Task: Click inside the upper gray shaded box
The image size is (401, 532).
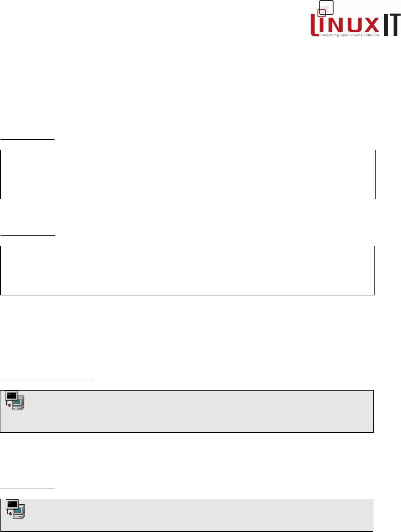Action: click(x=197, y=411)
